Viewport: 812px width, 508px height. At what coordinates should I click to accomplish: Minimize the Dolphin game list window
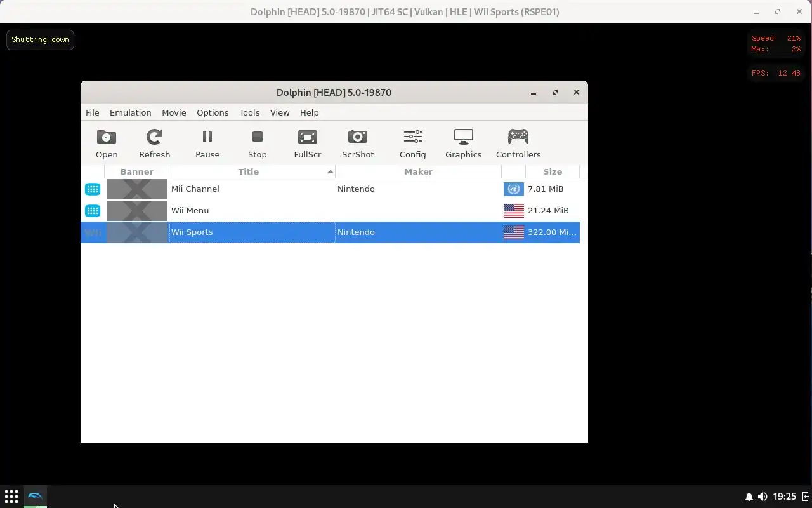(534, 93)
